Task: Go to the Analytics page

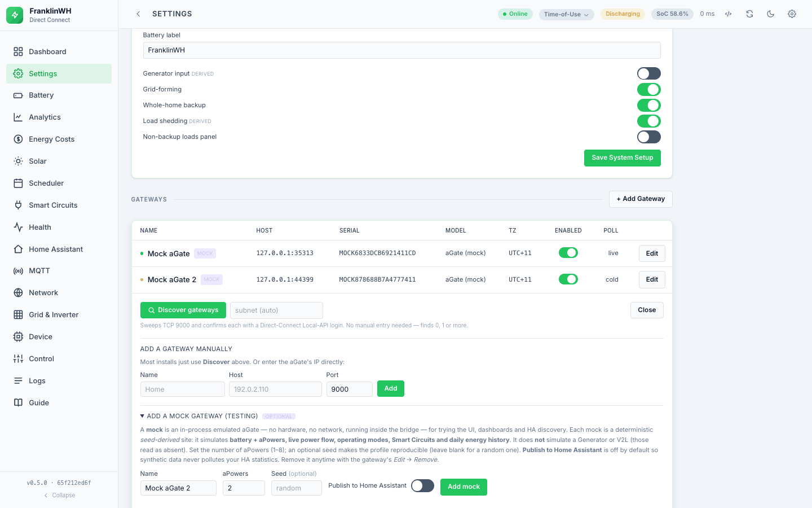Action: [59, 117]
